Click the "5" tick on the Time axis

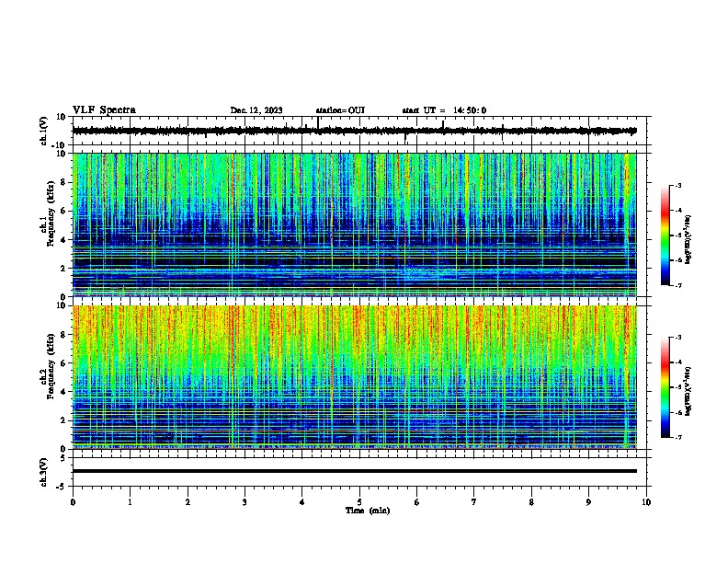click(x=359, y=502)
